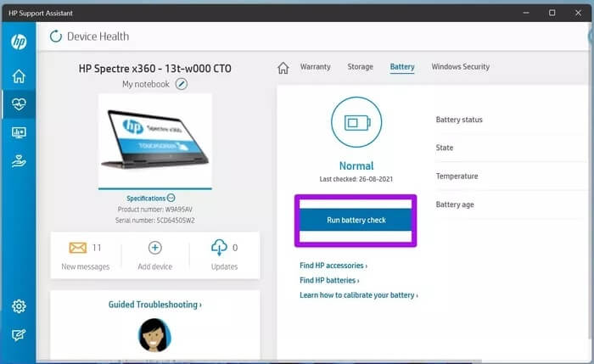Maximize the HP Support Assistant window
The width and height of the screenshot is (594, 364).
tap(552, 13)
